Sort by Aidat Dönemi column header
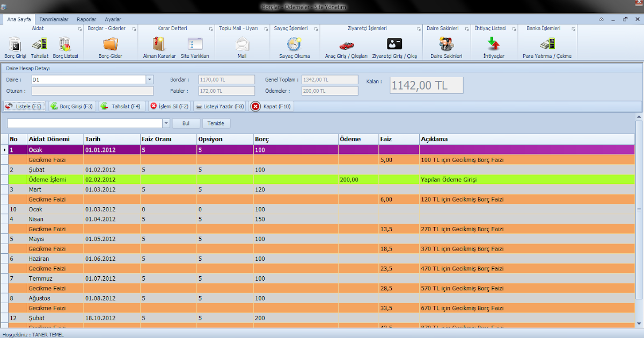The image size is (644, 338). point(55,139)
